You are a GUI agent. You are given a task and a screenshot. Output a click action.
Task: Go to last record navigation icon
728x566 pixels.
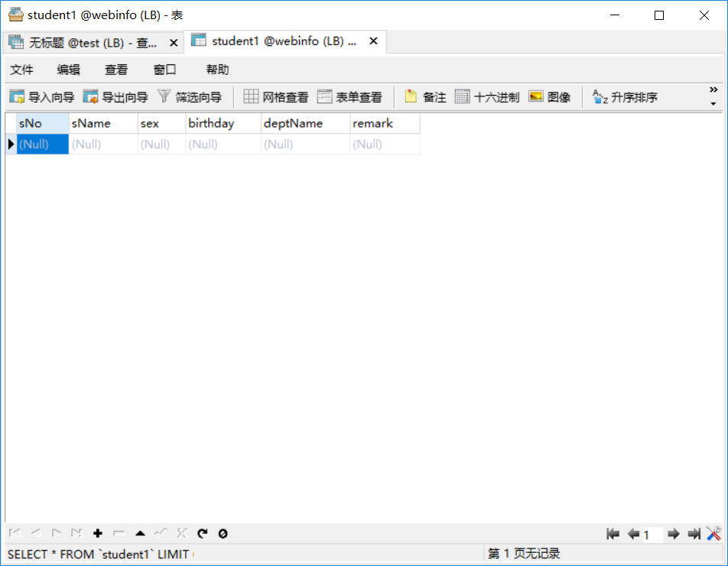click(76, 533)
